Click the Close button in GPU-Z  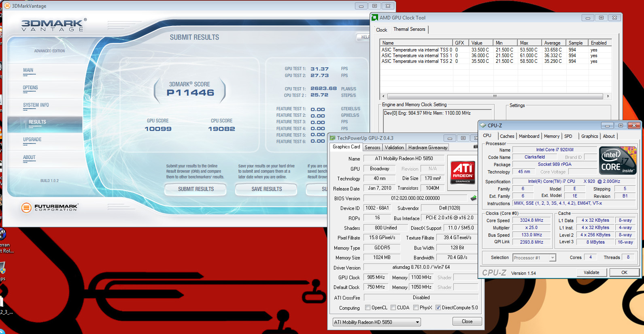coord(467,321)
